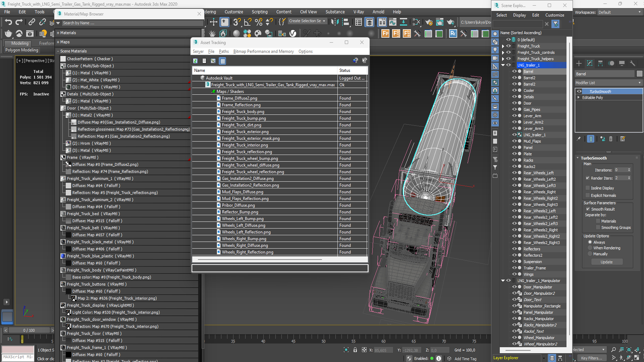The height and width of the screenshot is (362, 644).
Task: Open the Scripting menu
Action: point(260,12)
